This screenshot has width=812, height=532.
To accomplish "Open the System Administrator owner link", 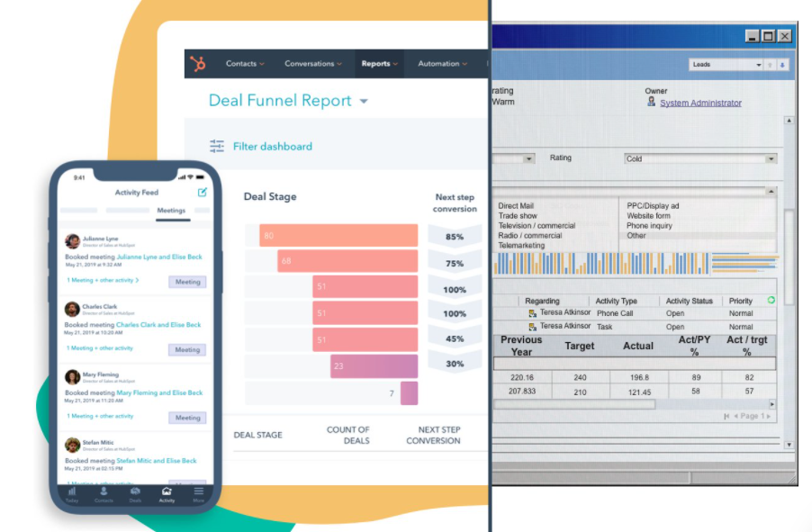I will click(x=700, y=104).
